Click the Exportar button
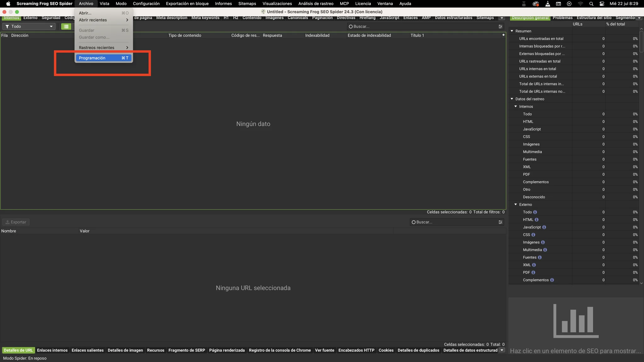 (x=16, y=222)
